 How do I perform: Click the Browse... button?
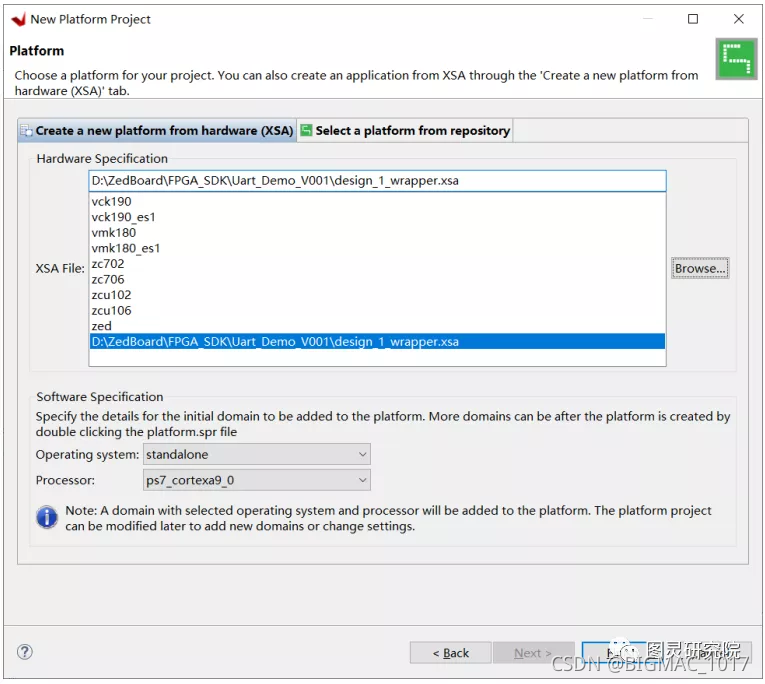click(700, 268)
